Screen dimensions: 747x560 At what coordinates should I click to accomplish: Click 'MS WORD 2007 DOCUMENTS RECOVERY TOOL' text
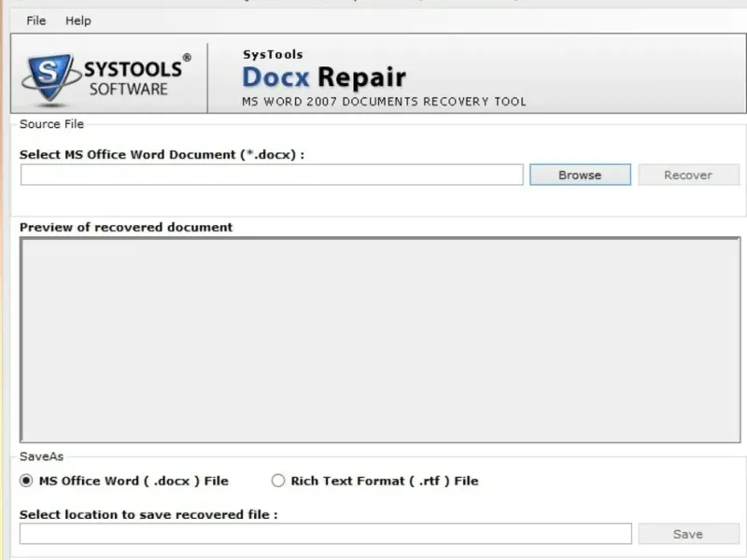pos(384,102)
